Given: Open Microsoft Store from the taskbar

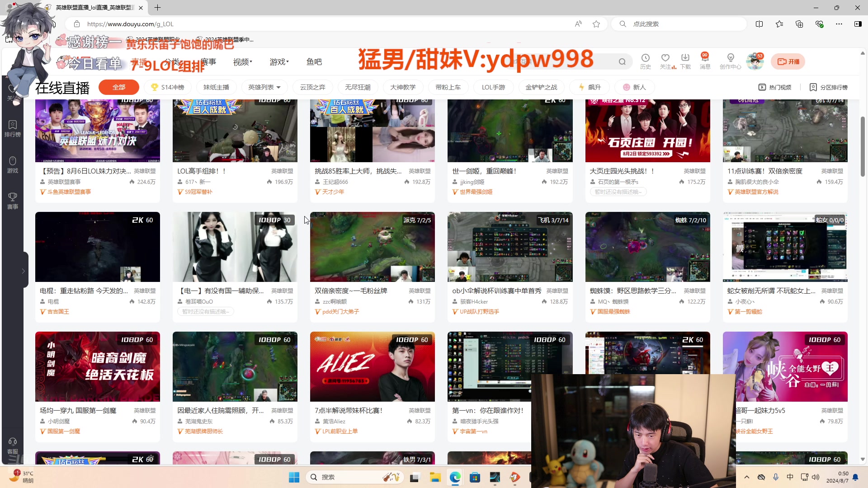Looking at the screenshot, I should coord(475,477).
